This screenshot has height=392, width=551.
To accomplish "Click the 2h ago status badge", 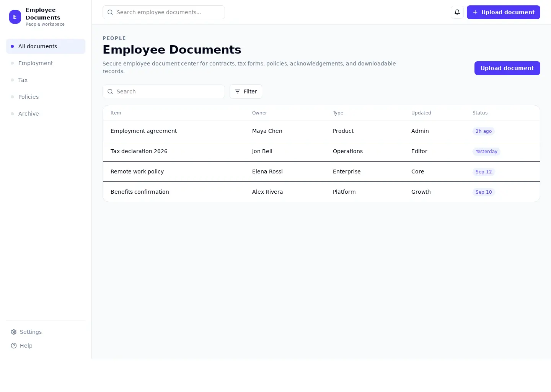I will [x=484, y=131].
